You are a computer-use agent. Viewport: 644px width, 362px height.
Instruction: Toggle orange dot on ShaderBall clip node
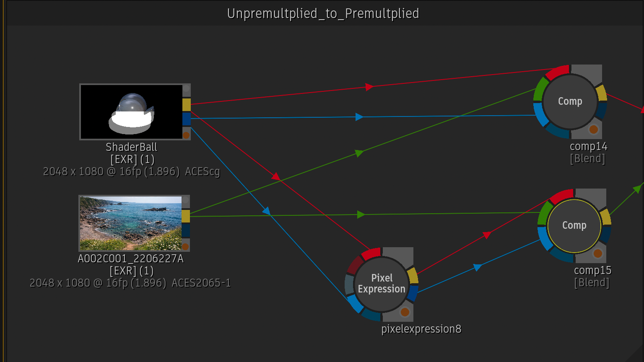coord(186,135)
